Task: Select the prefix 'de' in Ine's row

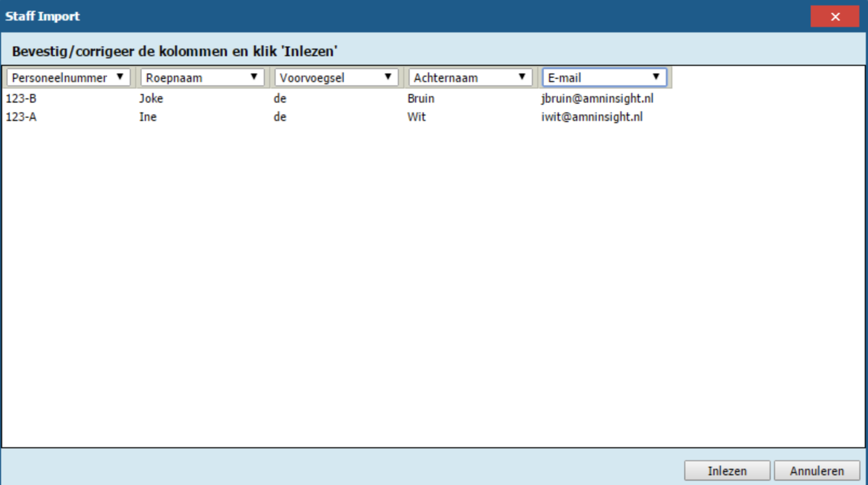Action: [x=279, y=117]
